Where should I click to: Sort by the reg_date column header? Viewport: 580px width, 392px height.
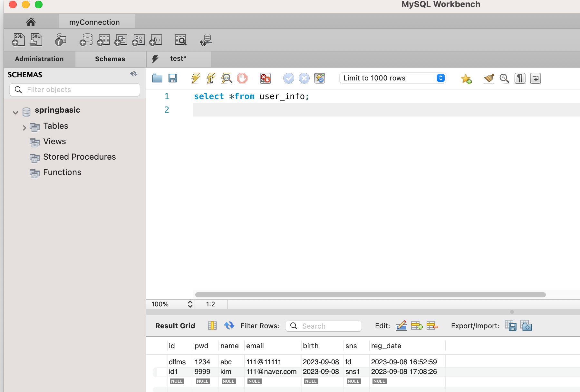[x=407, y=346]
